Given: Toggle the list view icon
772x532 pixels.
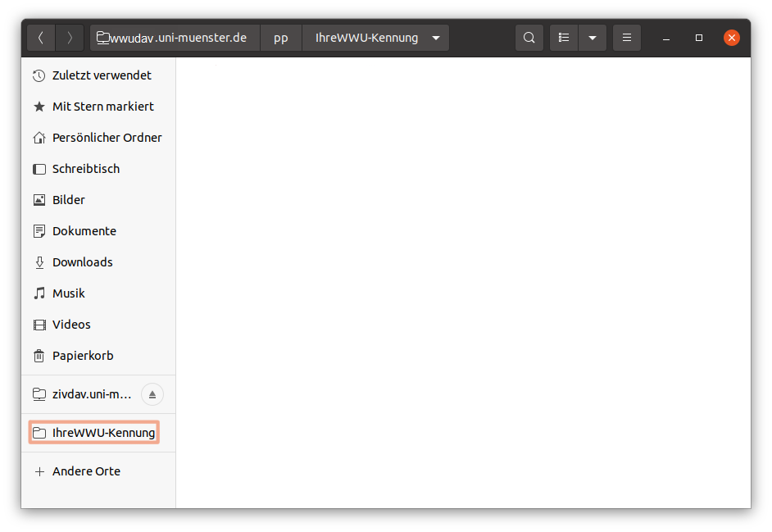Looking at the screenshot, I should (x=564, y=38).
